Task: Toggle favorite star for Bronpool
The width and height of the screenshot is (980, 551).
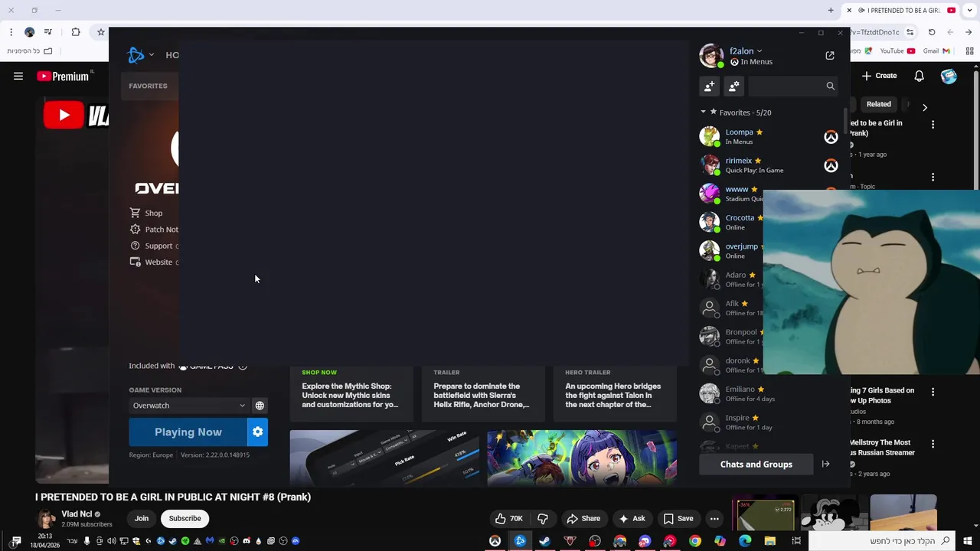Action: tap(763, 332)
